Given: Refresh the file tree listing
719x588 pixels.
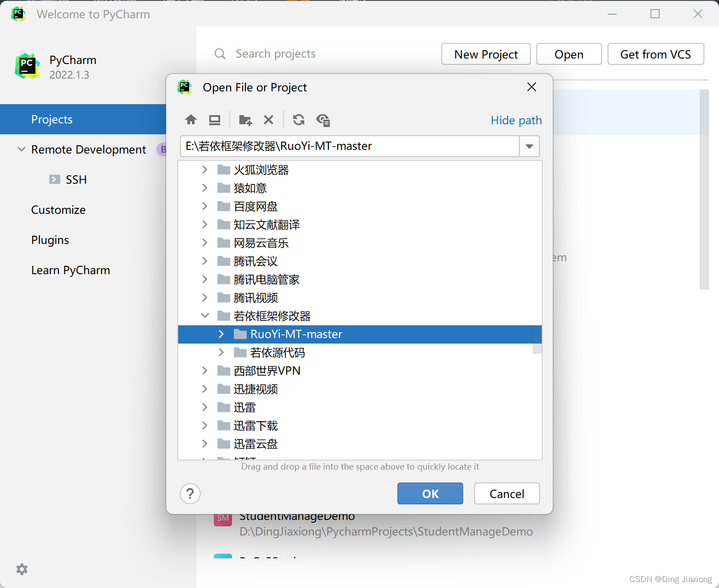Looking at the screenshot, I should 299,120.
